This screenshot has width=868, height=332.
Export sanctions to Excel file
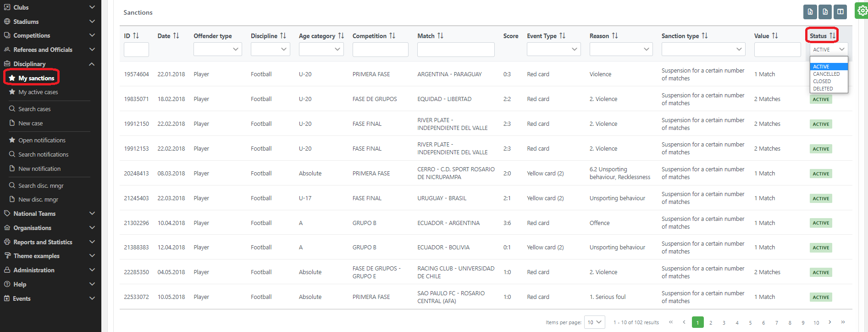tap(810, 12)
